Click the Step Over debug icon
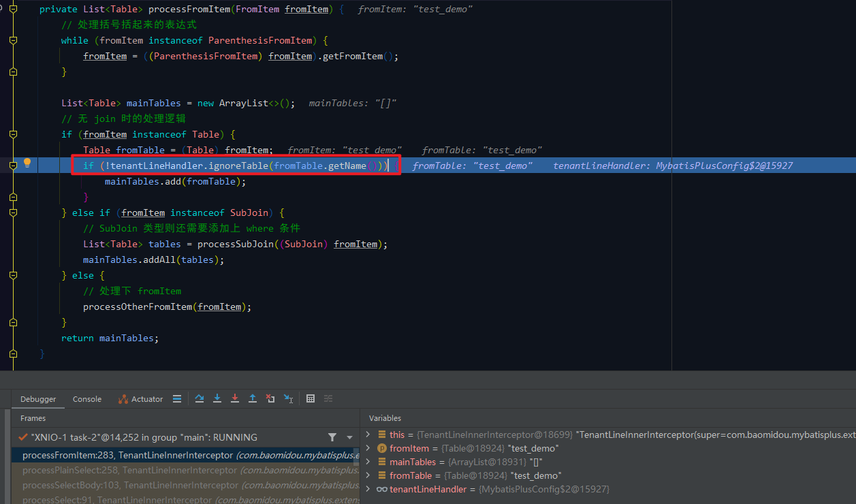The image size is (856, 504). pyautogui.click(x=200, y=398)
